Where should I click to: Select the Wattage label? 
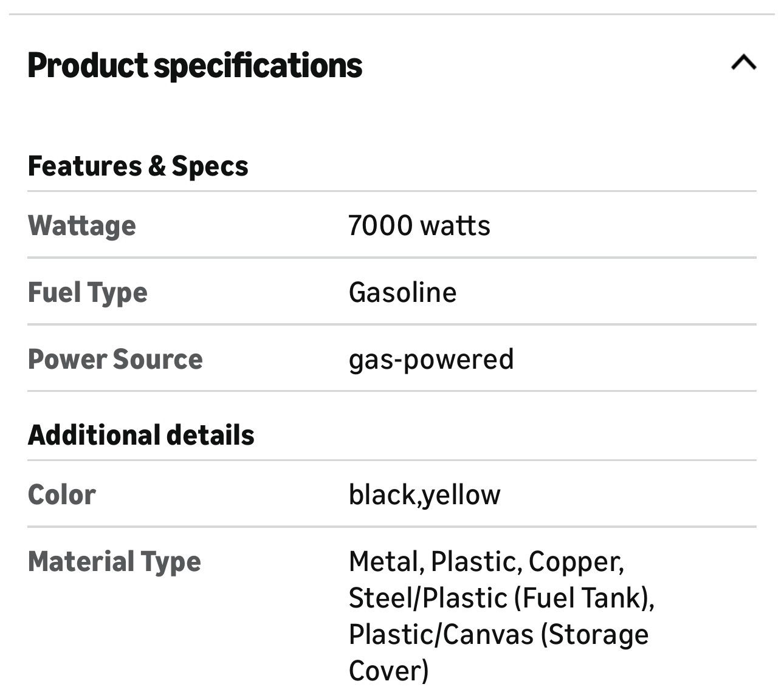[82, 225]
